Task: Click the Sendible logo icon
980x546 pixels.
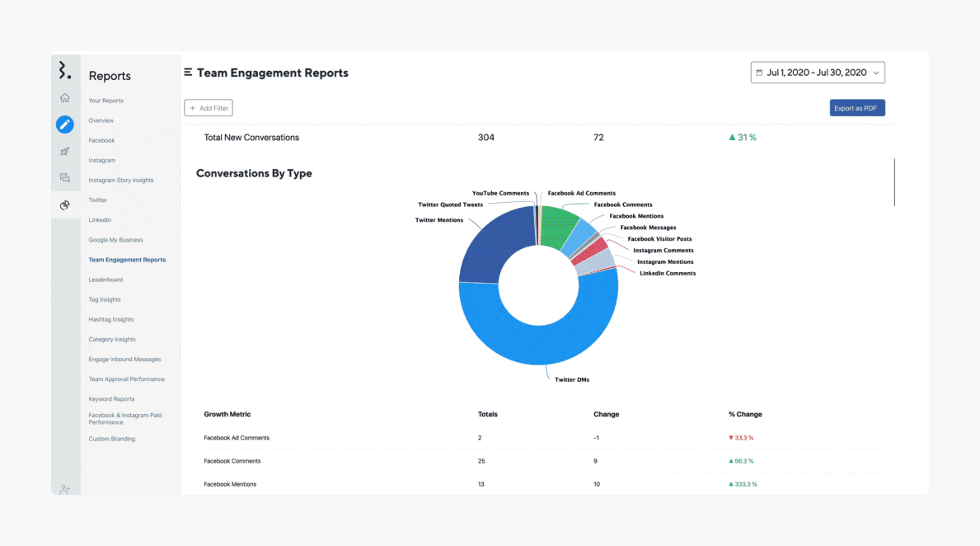Action: tap(65, 71)
